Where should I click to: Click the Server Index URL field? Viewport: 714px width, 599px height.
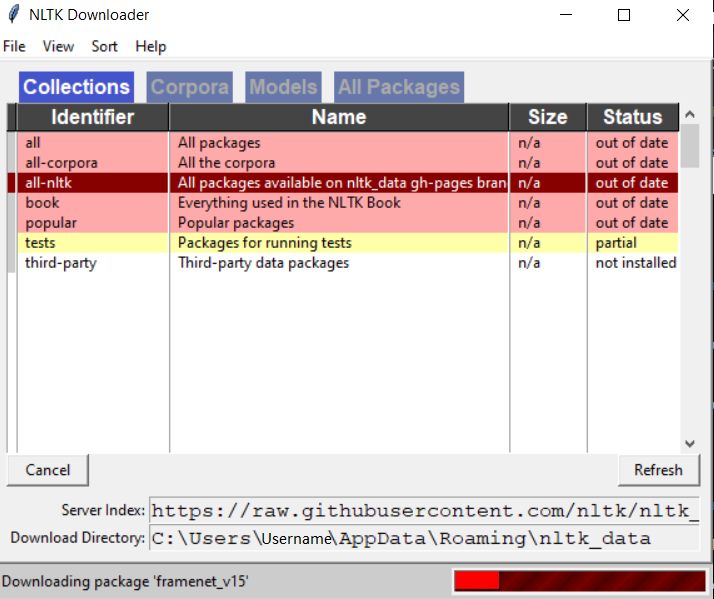[423, 511]
